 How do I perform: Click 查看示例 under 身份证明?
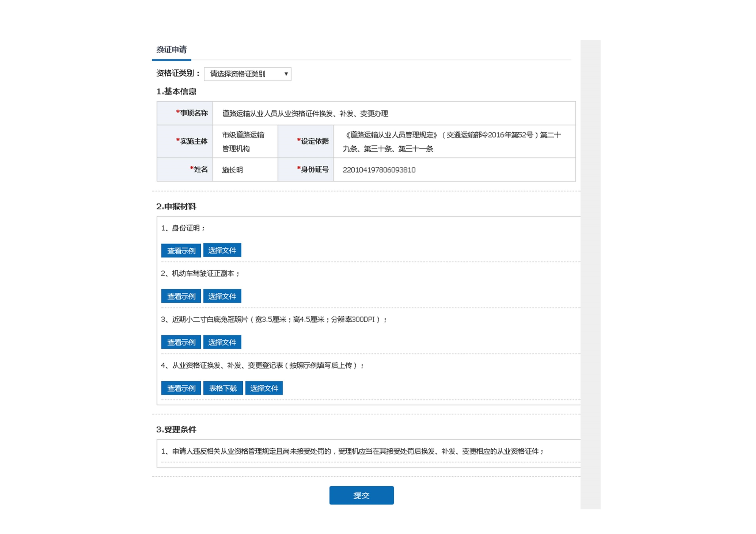[x=181, y=251]
